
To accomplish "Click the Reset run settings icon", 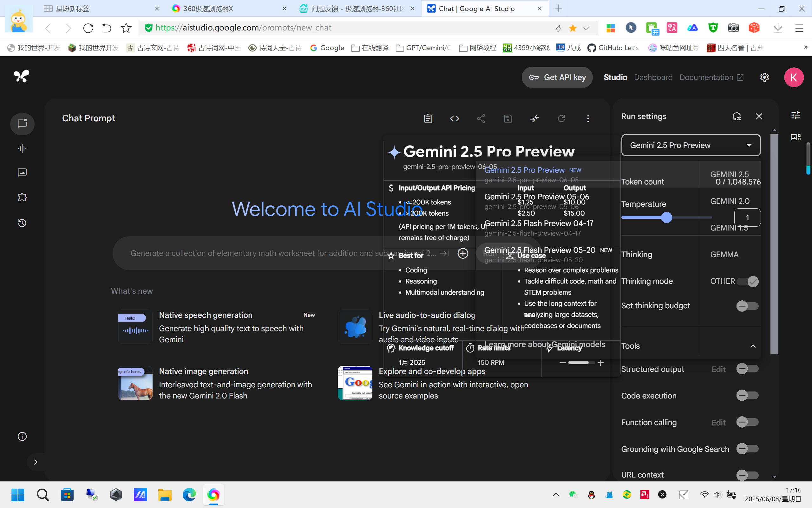I will click(737, 116).
